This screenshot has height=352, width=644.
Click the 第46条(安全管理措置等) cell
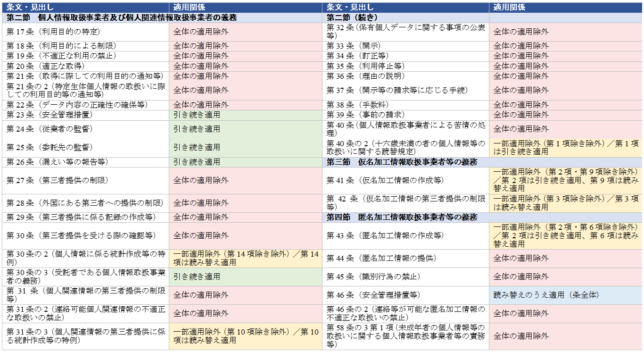(x=406, y=295)
